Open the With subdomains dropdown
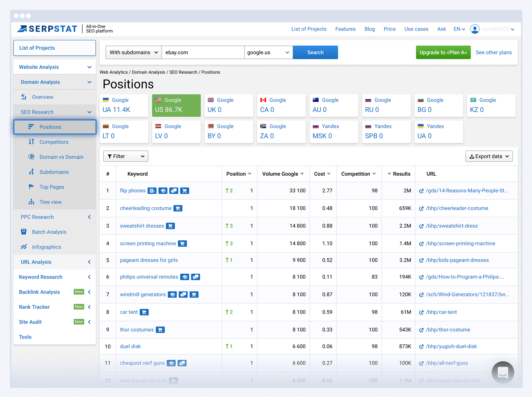The height and width of the screenshot is (397, 532). 134,52
